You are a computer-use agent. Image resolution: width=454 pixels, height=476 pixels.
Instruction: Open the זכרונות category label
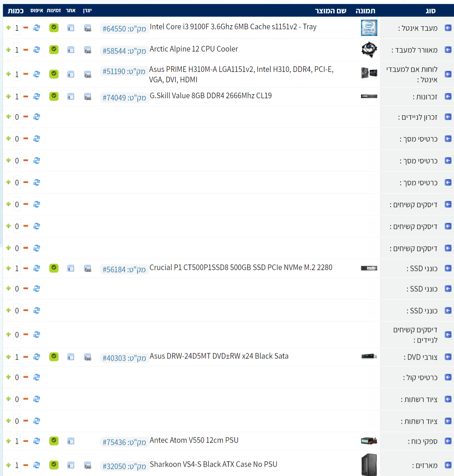[425, 97]
